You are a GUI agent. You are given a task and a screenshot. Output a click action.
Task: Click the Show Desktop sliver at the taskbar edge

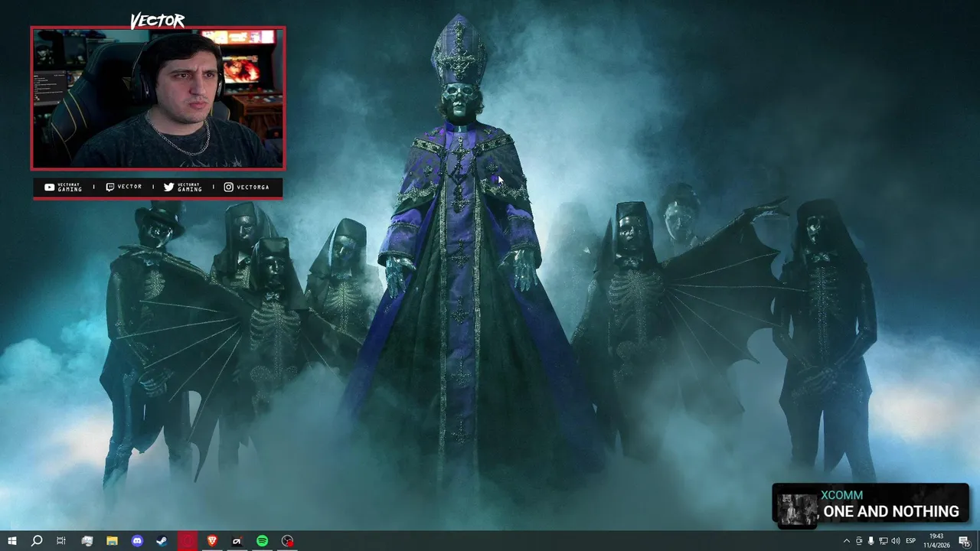point(978,541)
